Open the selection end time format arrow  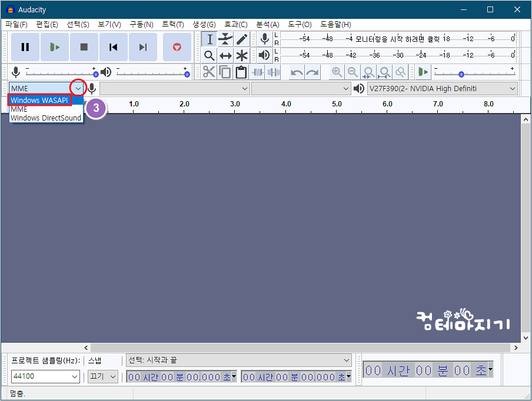[348, 376]
